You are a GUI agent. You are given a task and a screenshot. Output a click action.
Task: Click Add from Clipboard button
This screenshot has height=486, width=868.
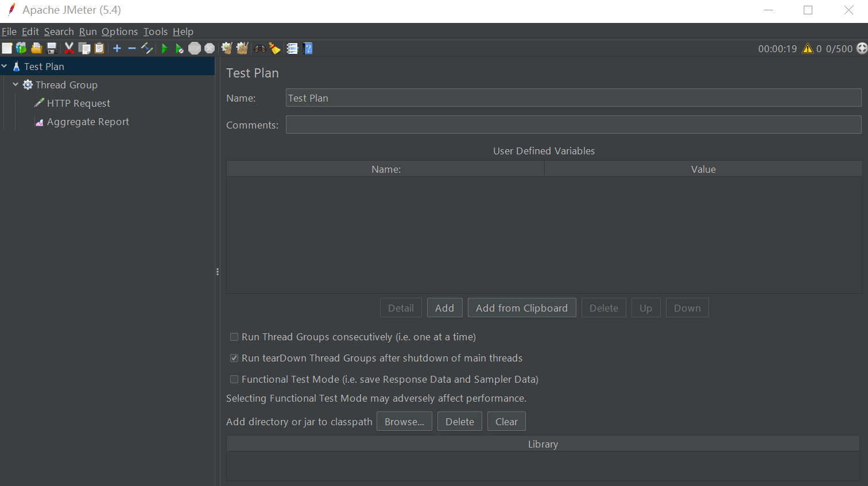tap(522, 308)
